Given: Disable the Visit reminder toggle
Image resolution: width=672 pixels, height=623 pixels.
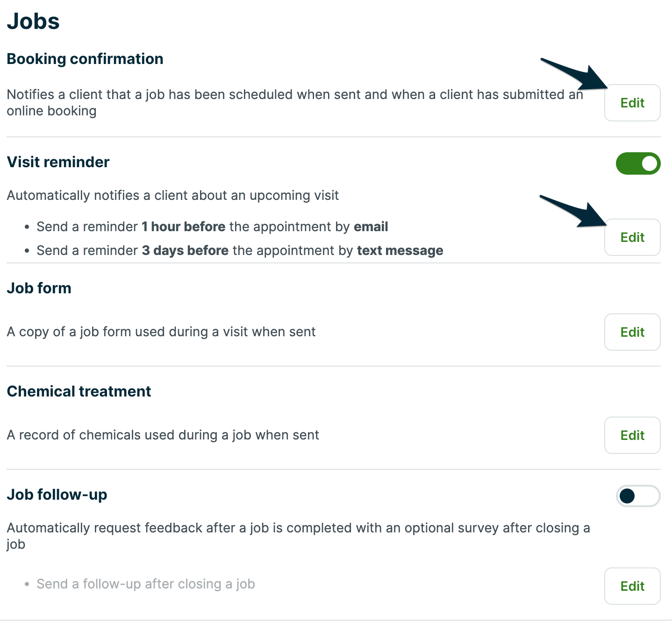Looking at the screenshot, I should [x=638, y=163].
